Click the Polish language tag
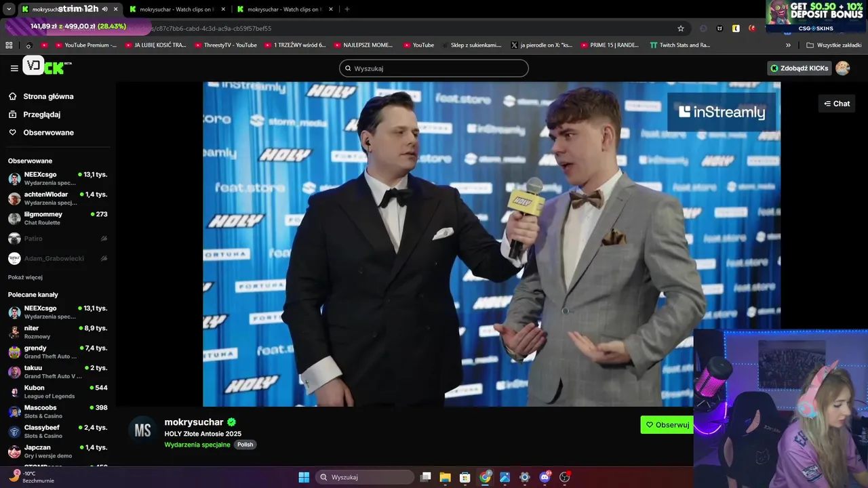This screenshot has height=488, width=868. click(x=245, y=445)
